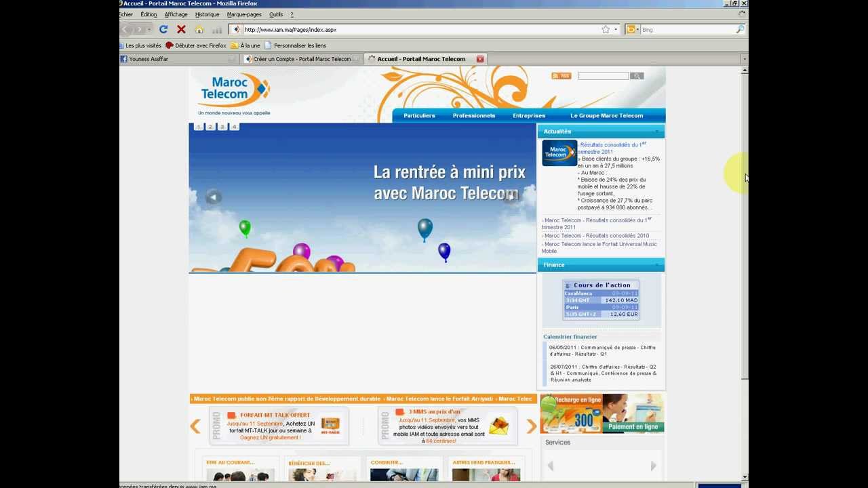Viewport: 868px width, 488px height.
Task: Open Personnaliser les liens bookmark
Action: pyautogui.click(x=295, y=45)
